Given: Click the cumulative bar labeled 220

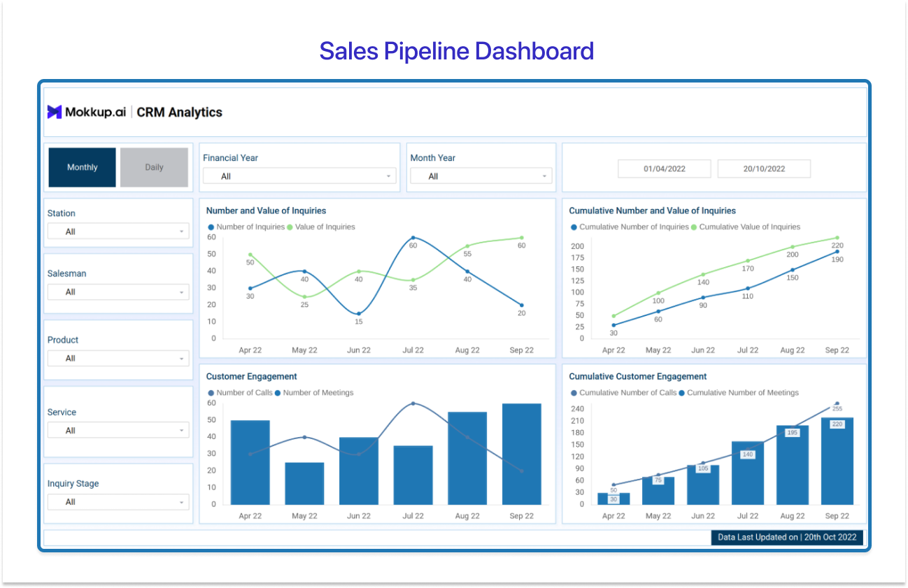Looking at the screenshot, I should [837, 461].
